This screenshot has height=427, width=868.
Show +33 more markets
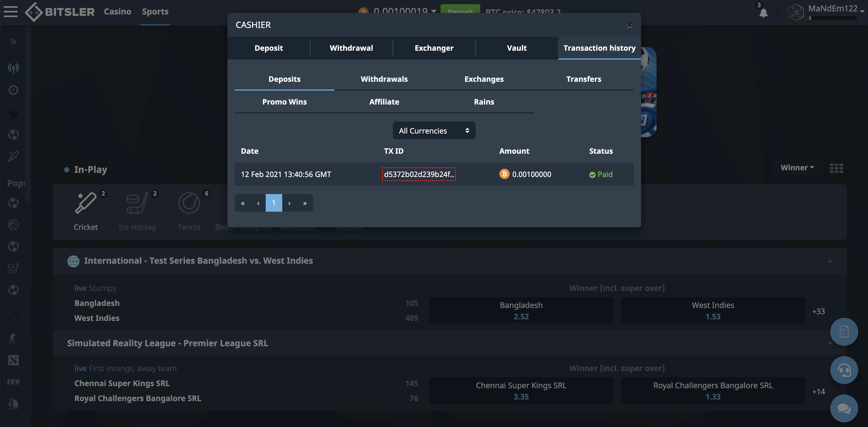pos(818,311)
